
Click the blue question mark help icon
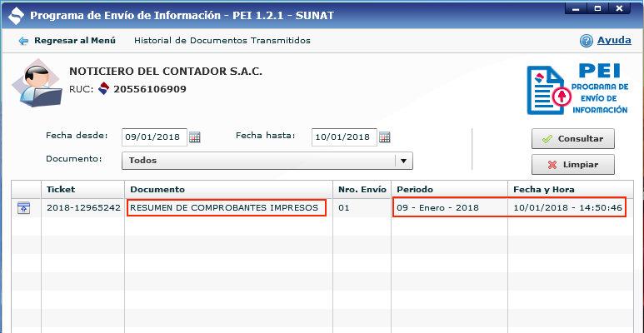(x=586, y=41)
